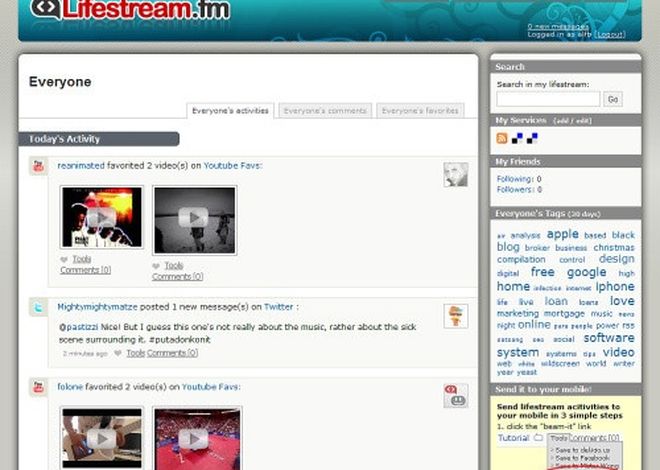Select the christmas tag
Screen dimensions: 660x470
614,247
